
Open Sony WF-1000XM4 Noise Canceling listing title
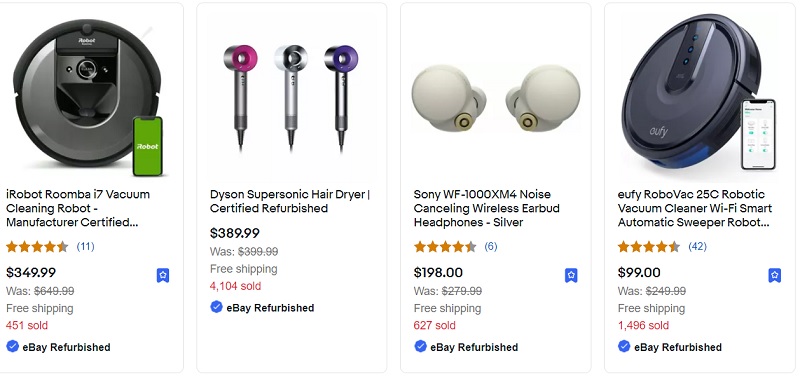(x=487, y=208)
